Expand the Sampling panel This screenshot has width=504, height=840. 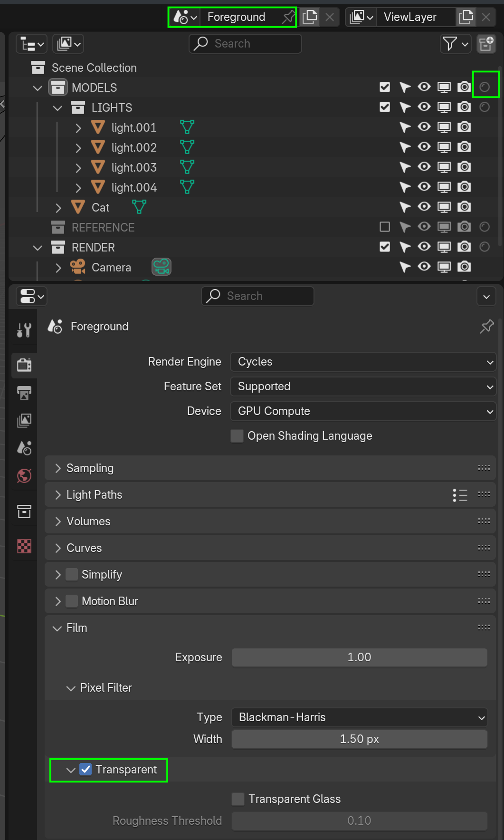click(x=90, y=468)
